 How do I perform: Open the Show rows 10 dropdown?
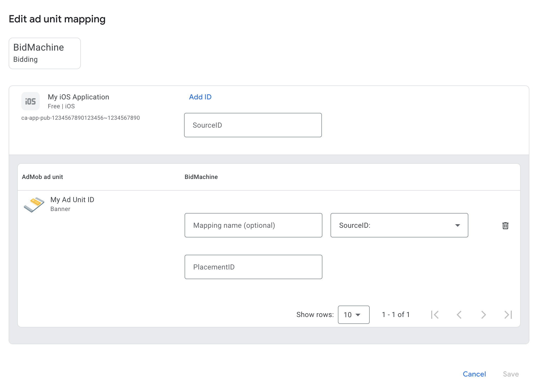point(353,315)
